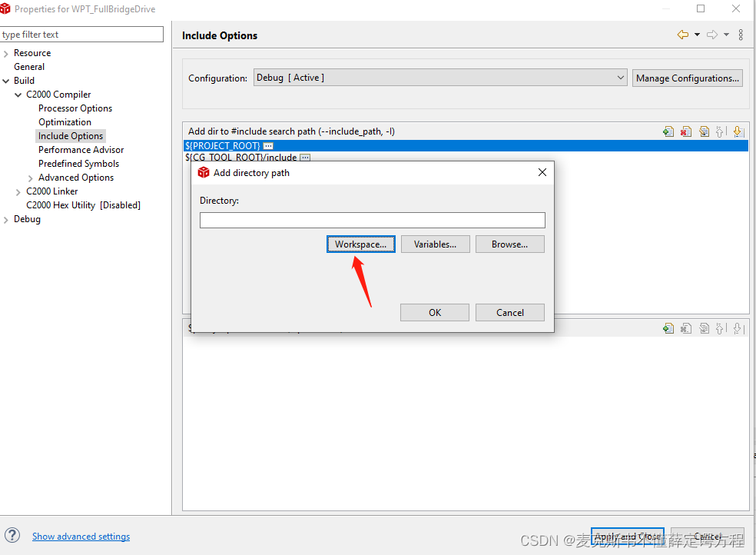The height and width of the screenshot is (555, 756).
Task: Click the Back navigation arrow icon
Action: click(683, 35)
